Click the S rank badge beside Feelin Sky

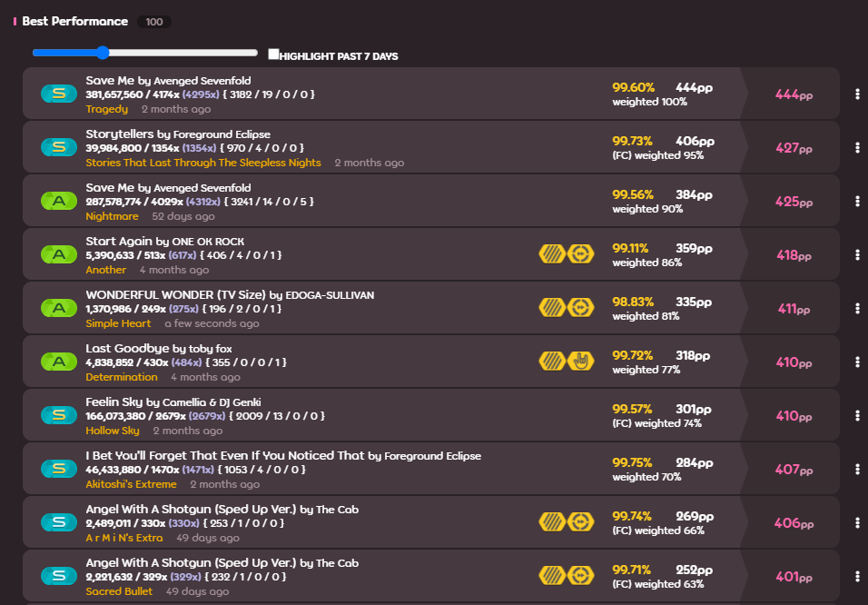[59, 415]
